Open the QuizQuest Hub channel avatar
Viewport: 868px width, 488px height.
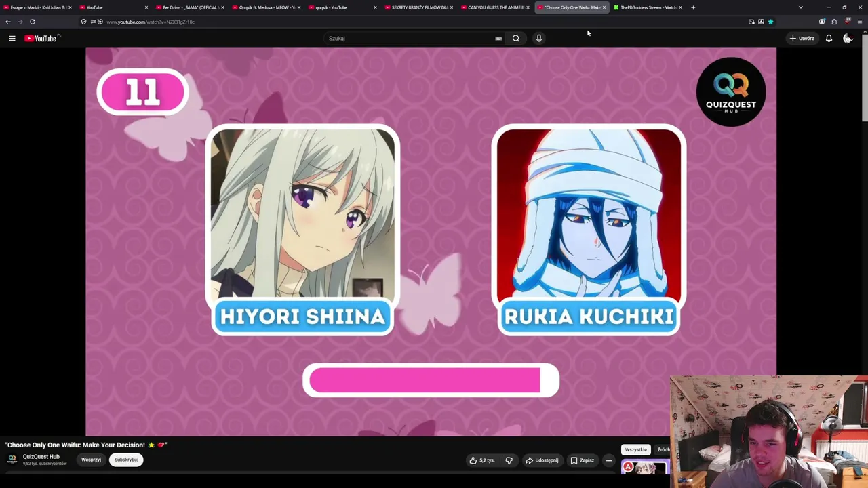[x=12, y=460]
